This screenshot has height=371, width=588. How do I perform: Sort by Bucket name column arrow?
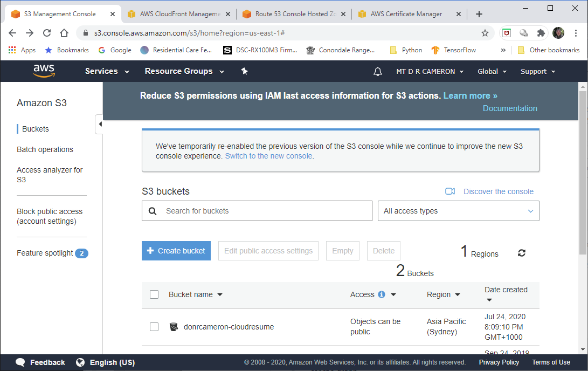220,295
